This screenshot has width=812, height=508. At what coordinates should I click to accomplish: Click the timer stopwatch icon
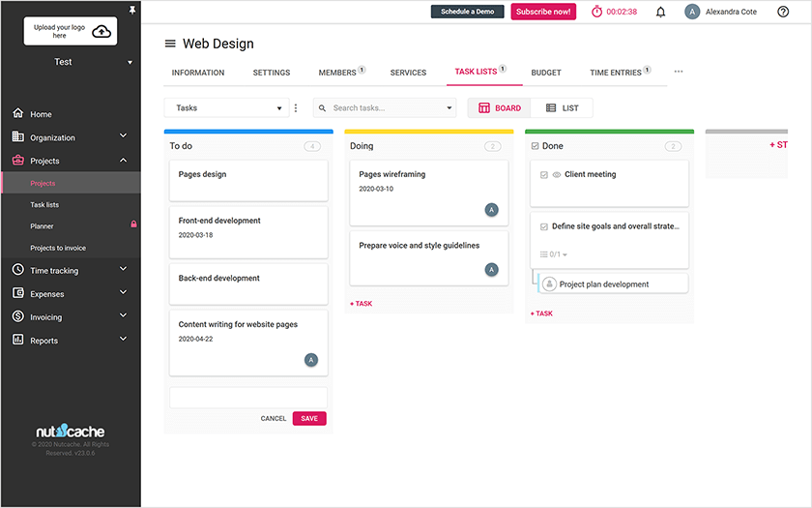[596, 12]
